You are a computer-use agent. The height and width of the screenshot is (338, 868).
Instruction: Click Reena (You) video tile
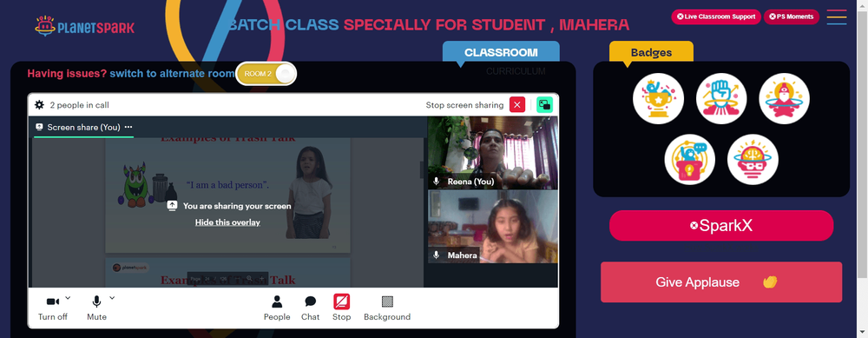[493, 153]
